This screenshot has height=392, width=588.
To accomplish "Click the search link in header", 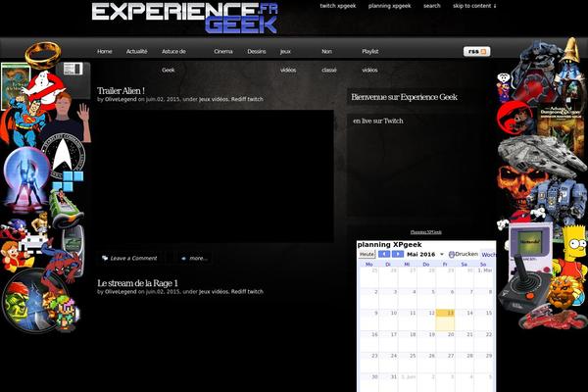I will (432, 6).
